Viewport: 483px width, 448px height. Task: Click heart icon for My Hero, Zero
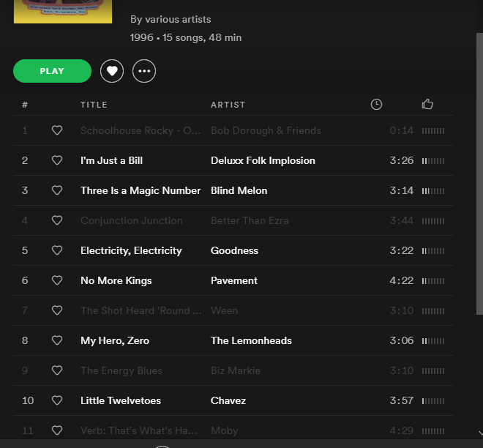point(57,340)
